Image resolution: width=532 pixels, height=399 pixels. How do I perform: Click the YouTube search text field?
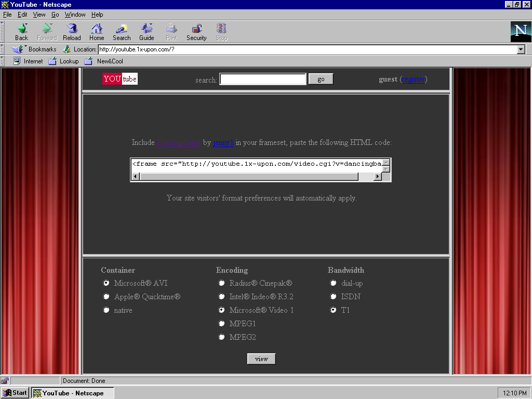pyautogui.click(x=263, y=79)
